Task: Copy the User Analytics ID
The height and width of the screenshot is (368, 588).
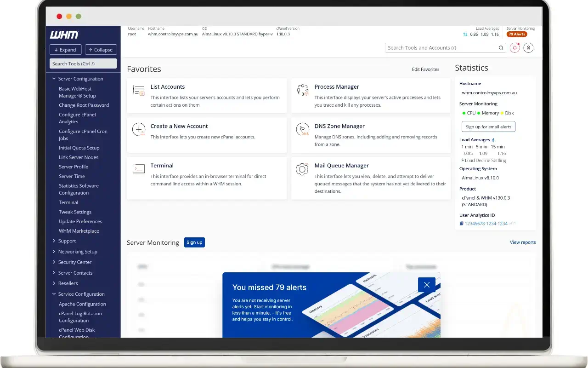Action: (462, 224)
